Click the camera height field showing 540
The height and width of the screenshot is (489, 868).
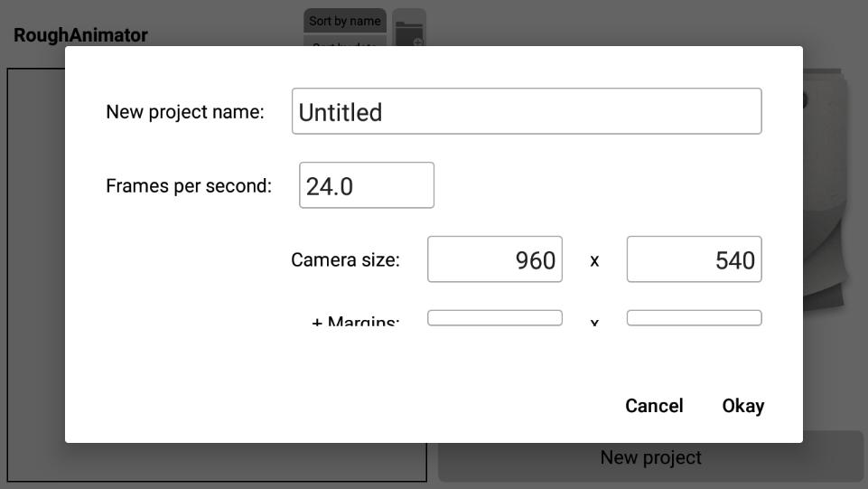(694, 259)
